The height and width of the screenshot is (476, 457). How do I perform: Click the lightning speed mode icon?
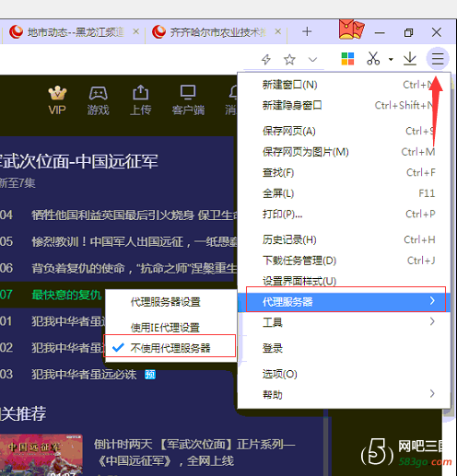pyautogui.click(x=266, y=59)
